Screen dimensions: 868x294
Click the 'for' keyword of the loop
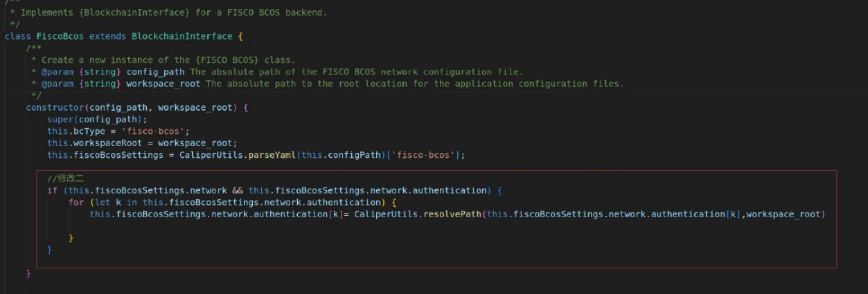pyautogui.click(x=76, y=202)
